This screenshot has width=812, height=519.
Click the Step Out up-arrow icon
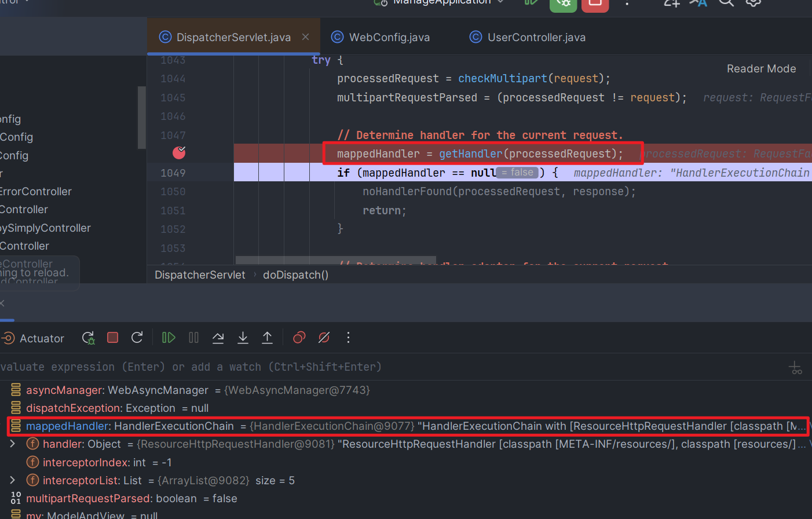click(x=267, y=338)
